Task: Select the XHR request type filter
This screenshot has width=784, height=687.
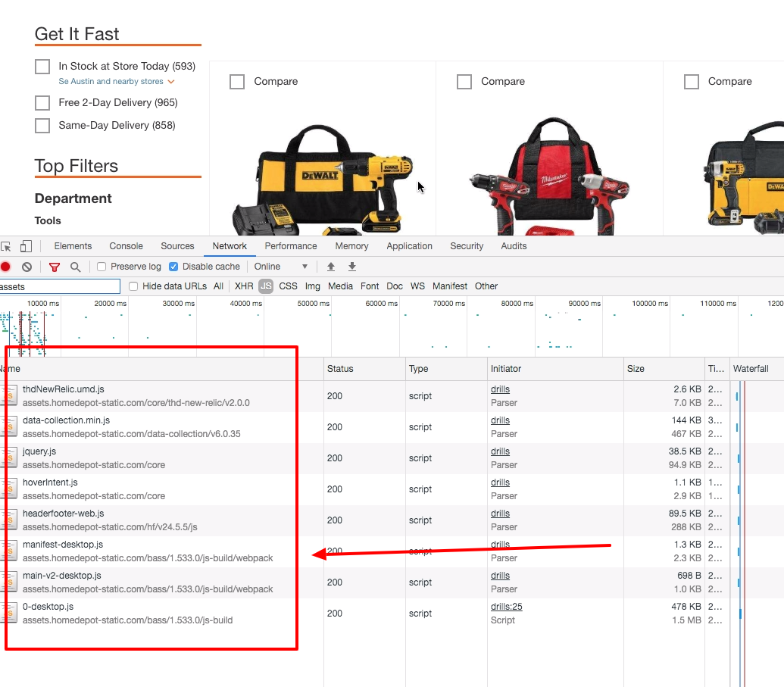Action: click(244, 286)
